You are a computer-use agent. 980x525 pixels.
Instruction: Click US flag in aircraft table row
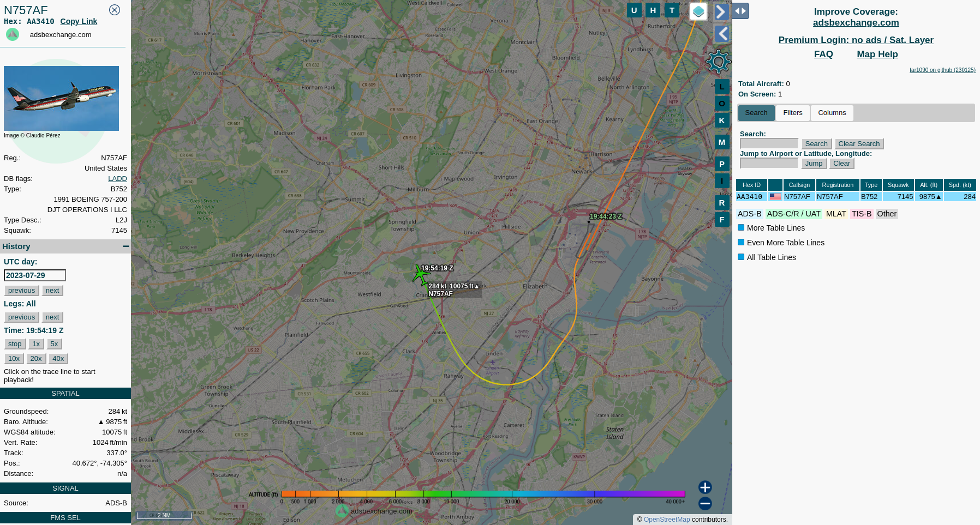pos(775,197)
